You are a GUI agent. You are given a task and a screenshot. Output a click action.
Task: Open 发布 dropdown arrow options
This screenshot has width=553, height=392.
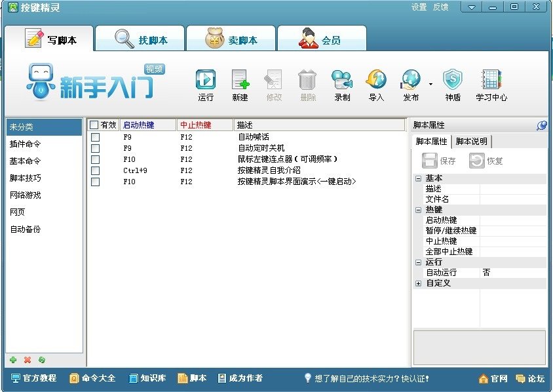[x=430, y=85]
